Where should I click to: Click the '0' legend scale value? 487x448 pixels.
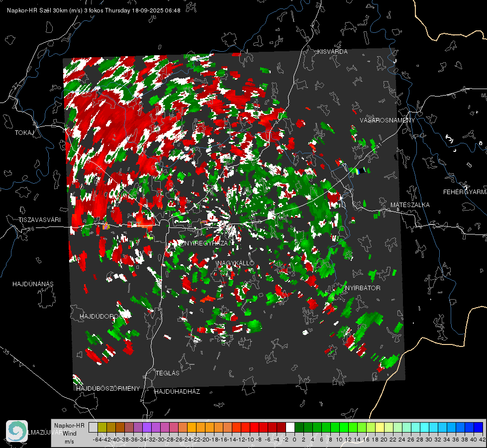[x=294, y=440]
